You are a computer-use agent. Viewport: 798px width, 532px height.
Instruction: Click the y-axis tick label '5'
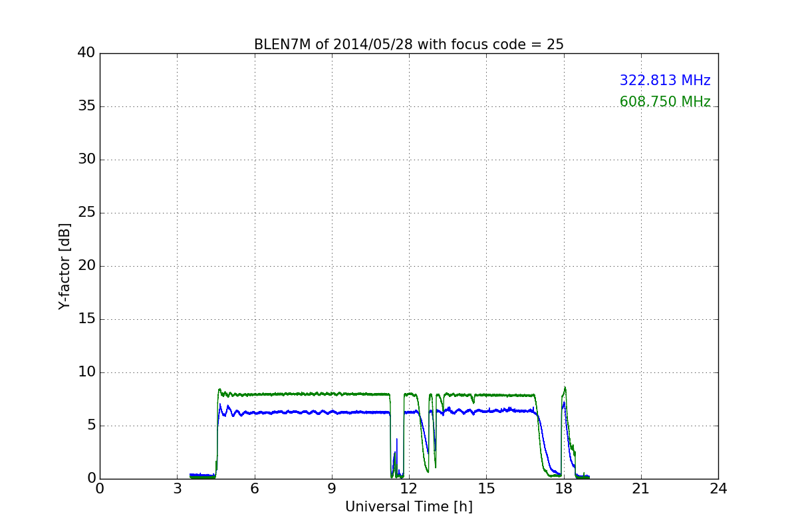pyautogui.click(x=91, y=426)
